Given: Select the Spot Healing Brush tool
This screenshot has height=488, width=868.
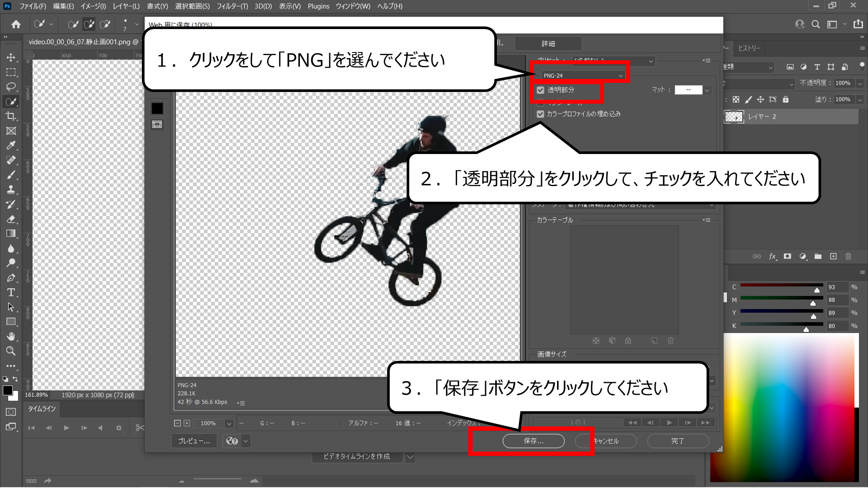Looking at the screenshot, I should point(11,160).
